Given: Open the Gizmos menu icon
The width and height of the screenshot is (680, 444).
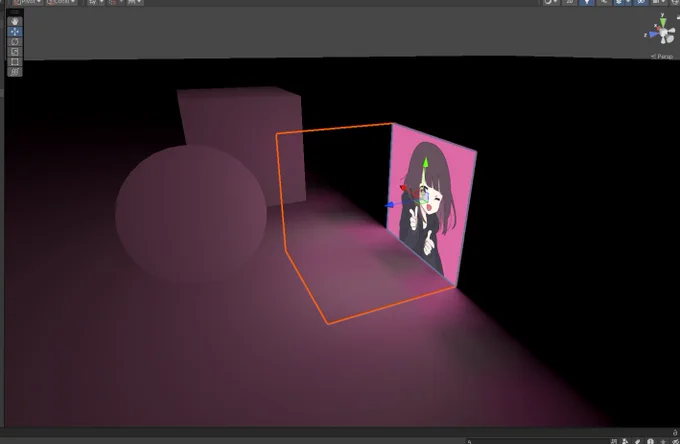Looking at the screenshot, I should (x=676, y=2).
